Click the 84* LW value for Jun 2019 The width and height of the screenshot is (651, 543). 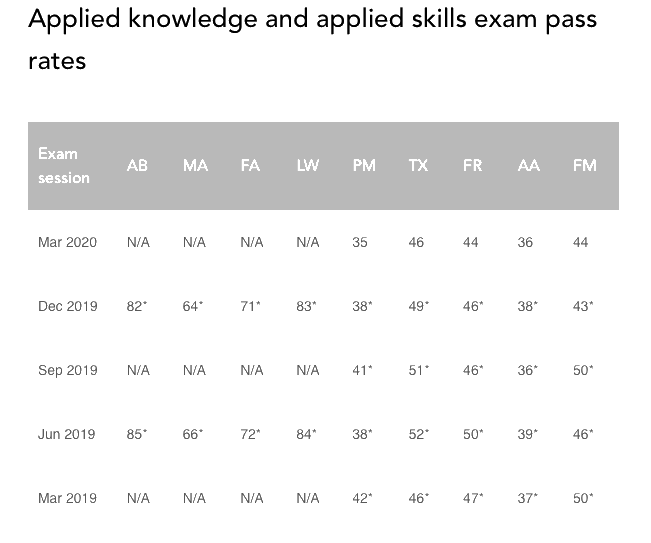(307, 434)
